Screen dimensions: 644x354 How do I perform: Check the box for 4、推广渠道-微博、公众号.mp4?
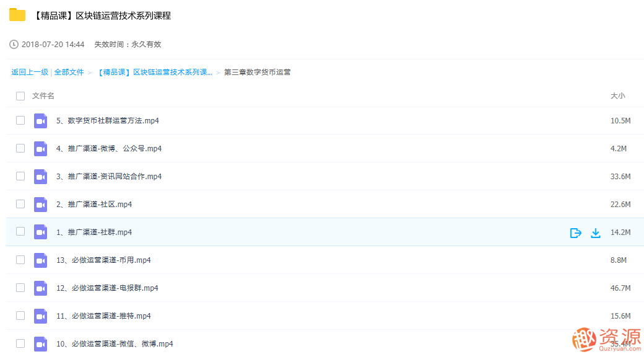click(20, 148)
